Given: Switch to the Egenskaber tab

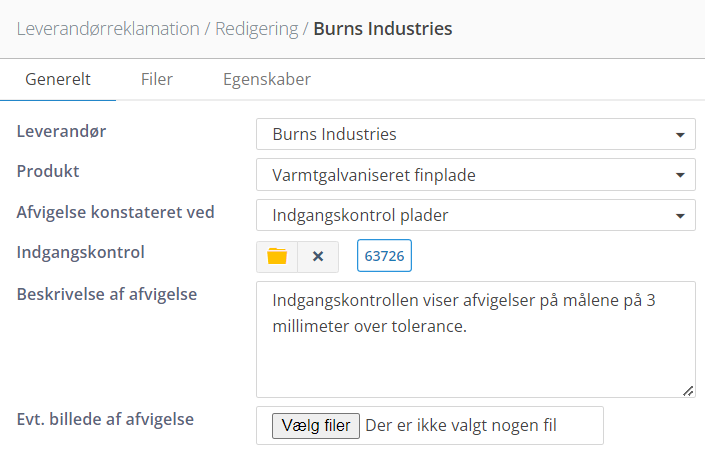Looking at the screenshot, I should pyautogui.click(x=267, y=79).
